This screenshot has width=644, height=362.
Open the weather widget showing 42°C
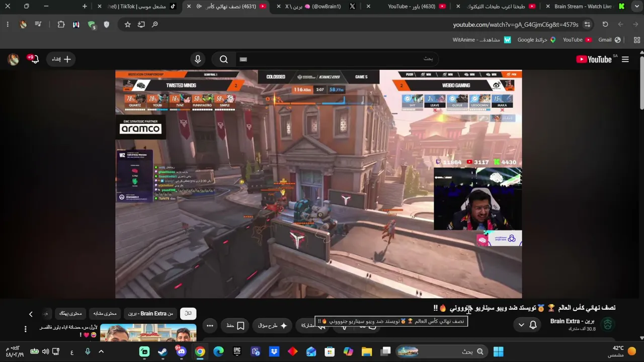(622, 351)
